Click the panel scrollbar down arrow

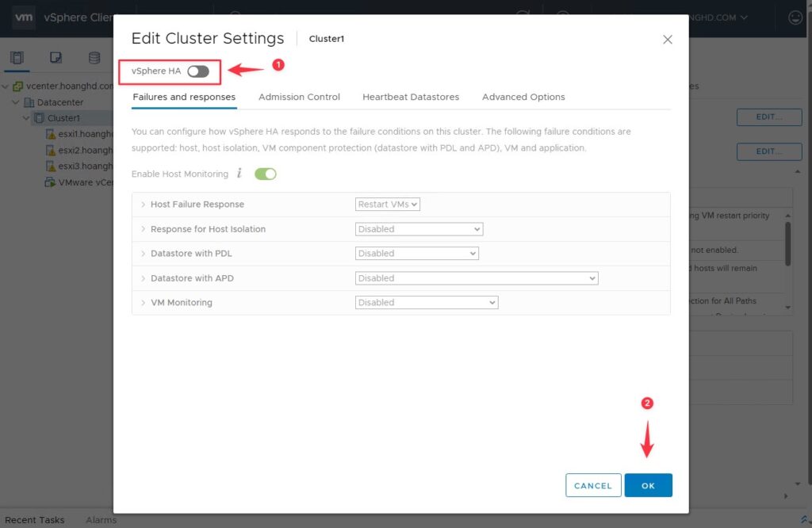[787, 308]
